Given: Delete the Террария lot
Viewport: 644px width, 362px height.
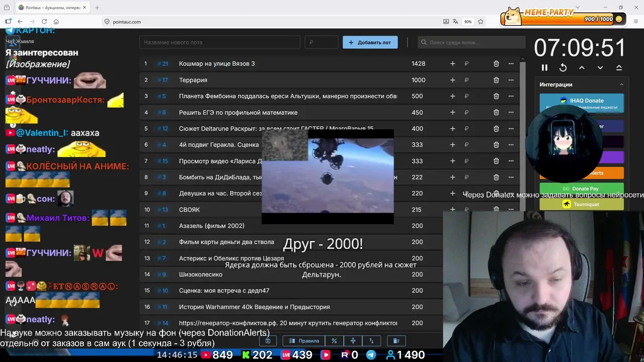Looking at the screenshot, I should pos(496,80).
